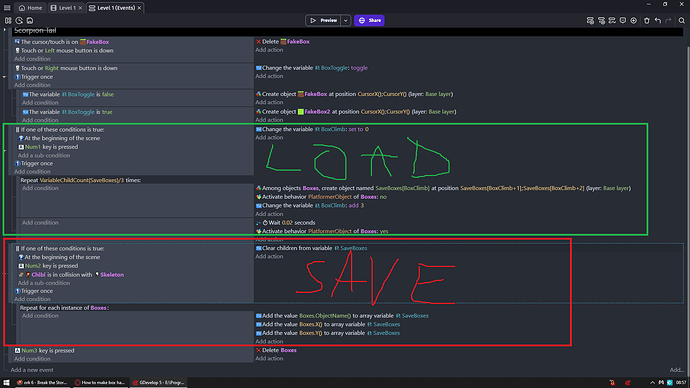This screenshot has height=388, width=690.
Task: Open the project manager icon at top left
Action: 8,21
